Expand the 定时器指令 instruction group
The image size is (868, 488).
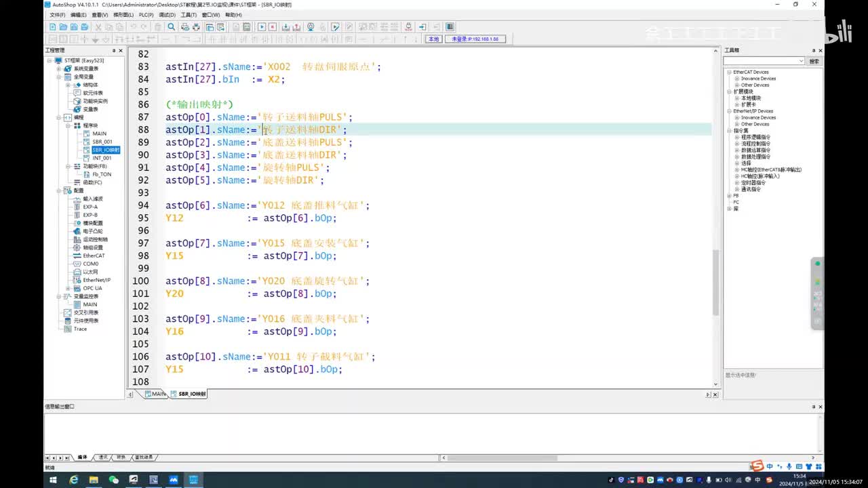[736, 183]
